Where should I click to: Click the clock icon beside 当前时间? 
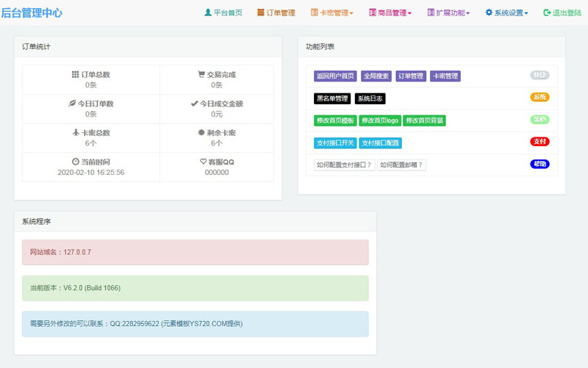point(76,162)
